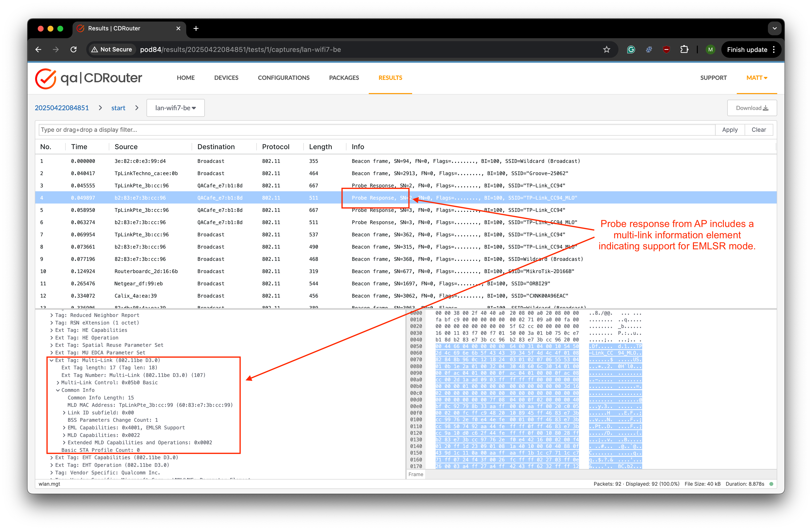Focus the display filter input field

[x=377, y=130]
